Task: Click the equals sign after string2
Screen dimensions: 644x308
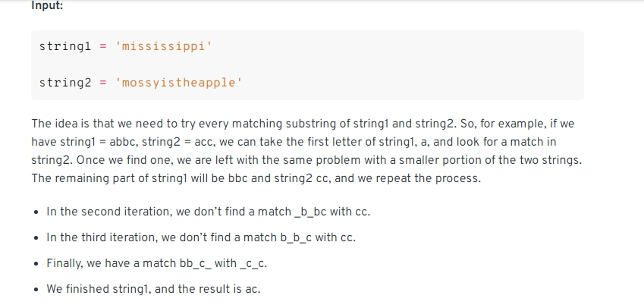Action: 103,83
